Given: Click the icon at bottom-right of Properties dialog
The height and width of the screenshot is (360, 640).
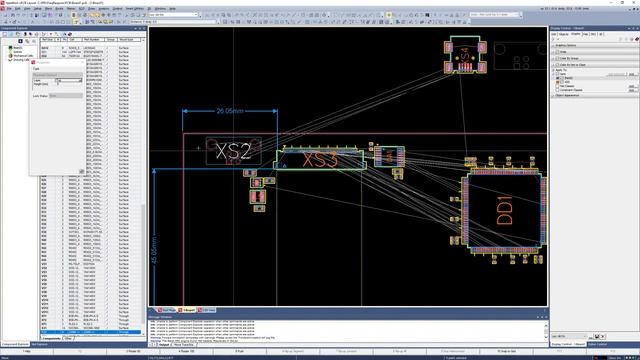Looking at the screenshot, I should 81,172.
